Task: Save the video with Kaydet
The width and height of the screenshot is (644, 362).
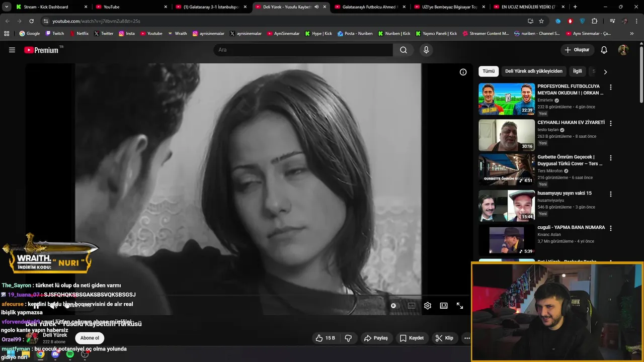Action: [412, 338]
